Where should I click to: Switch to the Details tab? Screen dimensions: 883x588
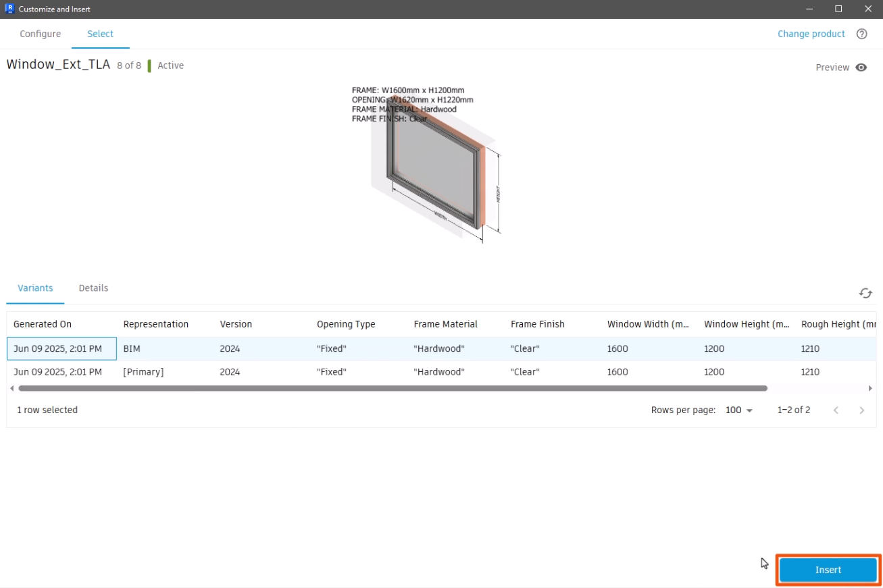pos(93,288)
